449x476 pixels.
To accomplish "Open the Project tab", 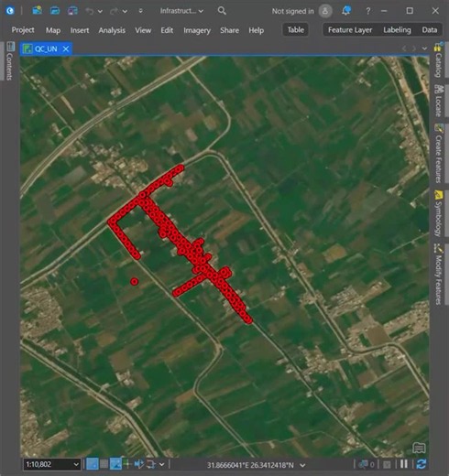I will pos(23,30).
